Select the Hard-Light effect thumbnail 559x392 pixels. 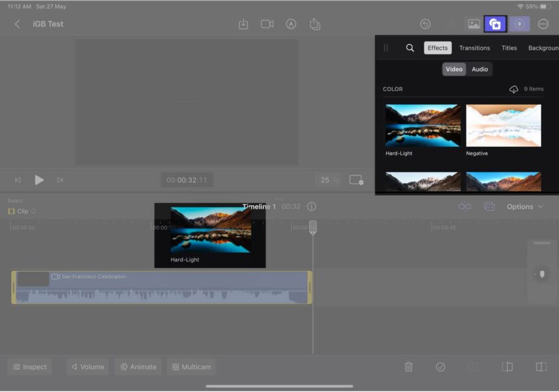click(x=422, y=125)
